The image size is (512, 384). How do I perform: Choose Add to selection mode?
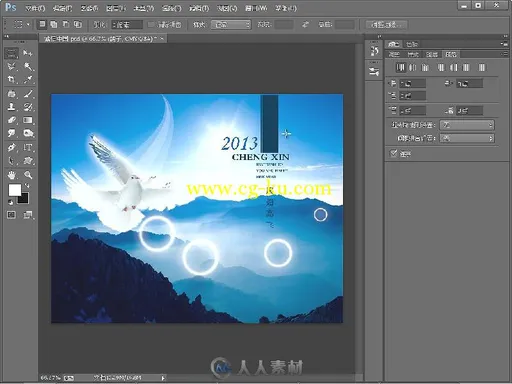point(54,24)
